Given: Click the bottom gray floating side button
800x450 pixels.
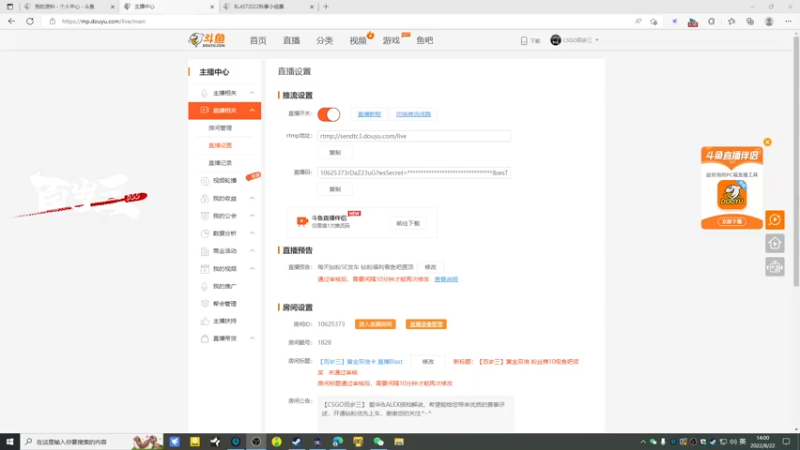Looking at the screenshot, I should [x=774, y=267].
